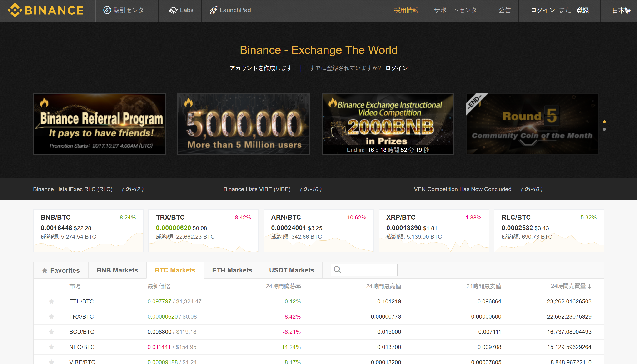
Task: Sort by 市場 column header
Action: click(75, 286)
